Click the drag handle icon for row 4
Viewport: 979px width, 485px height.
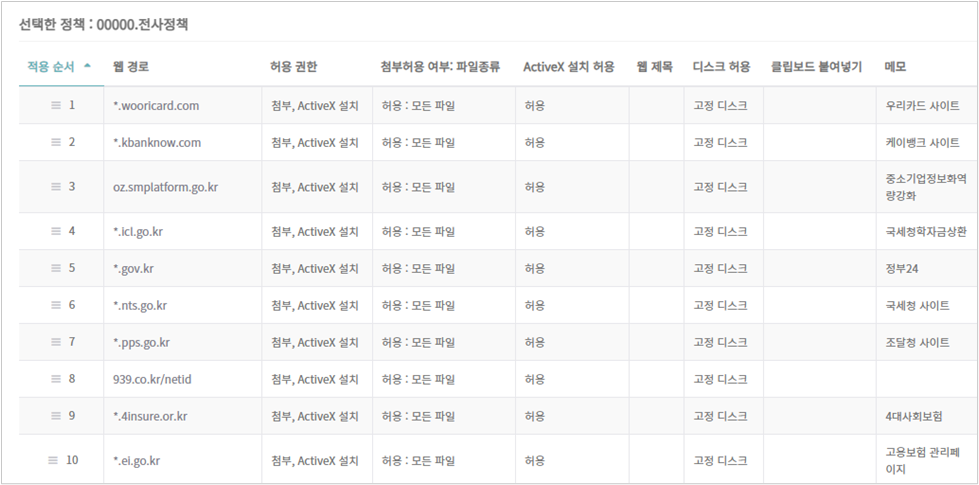tap(56, 231)
